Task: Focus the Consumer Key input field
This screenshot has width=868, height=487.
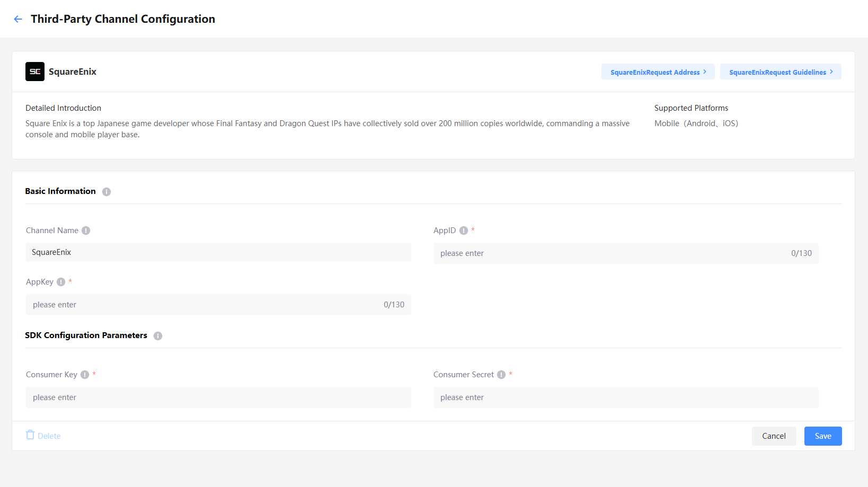Action: [x=218, y=397]
